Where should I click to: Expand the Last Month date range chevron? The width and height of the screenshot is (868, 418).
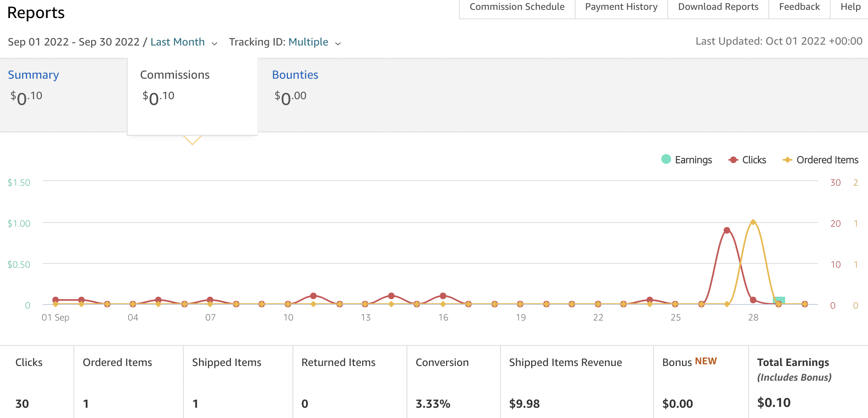pyautogui.click(x=215, y=43)
